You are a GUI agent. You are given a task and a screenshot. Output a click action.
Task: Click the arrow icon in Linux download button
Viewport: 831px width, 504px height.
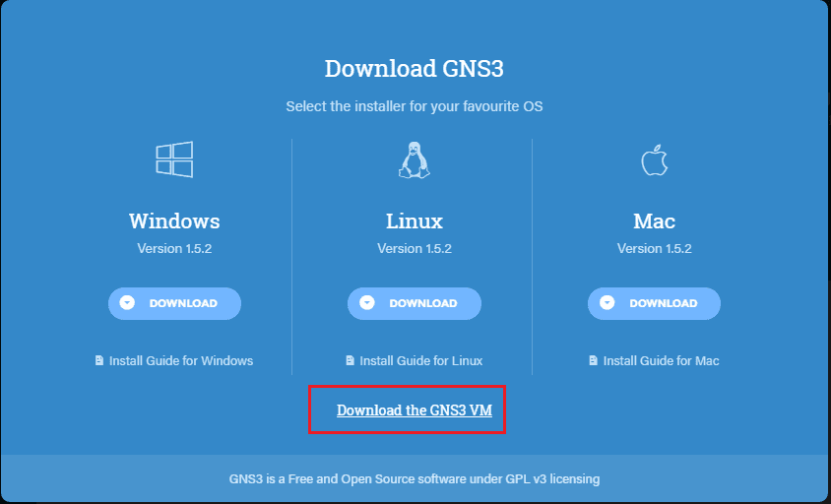367,302
